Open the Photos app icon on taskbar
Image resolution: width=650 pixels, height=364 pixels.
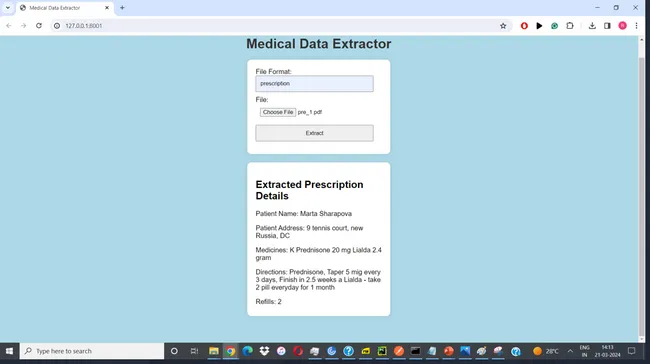(x=465, y=351)
